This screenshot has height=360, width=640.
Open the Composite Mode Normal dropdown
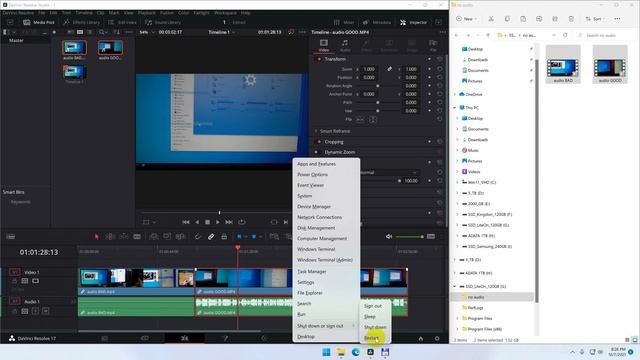(x=389, y=172)
